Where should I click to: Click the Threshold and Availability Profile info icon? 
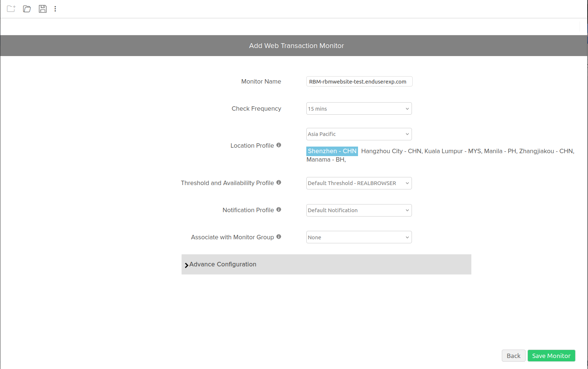(279, 182)
